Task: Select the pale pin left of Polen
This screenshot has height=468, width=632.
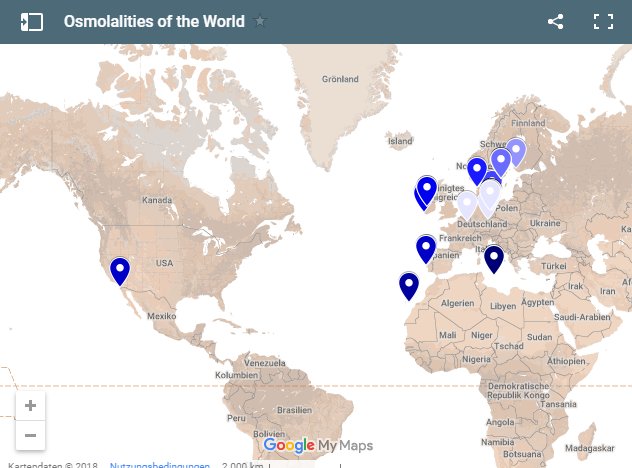Action: (490, 195)
